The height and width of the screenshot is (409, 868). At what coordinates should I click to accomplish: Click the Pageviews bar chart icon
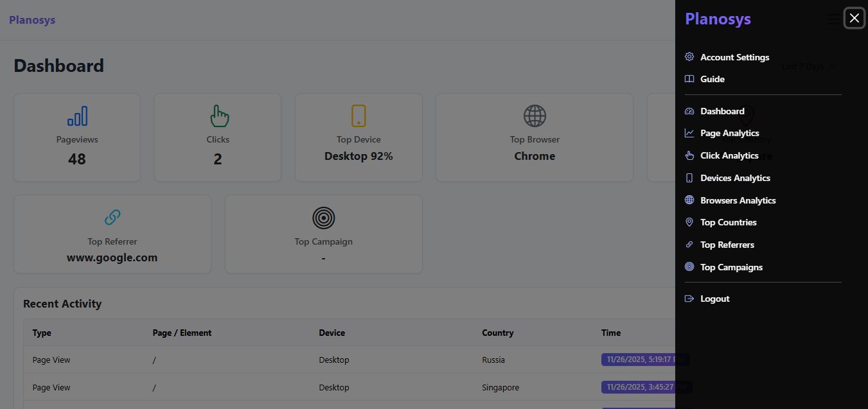(76, 116)
